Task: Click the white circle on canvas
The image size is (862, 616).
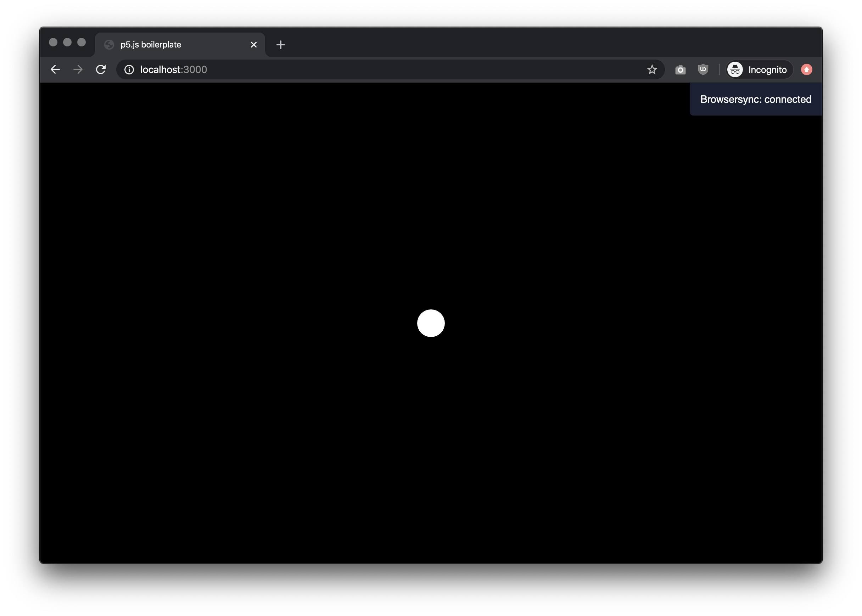Action: [x=431, y=323]
